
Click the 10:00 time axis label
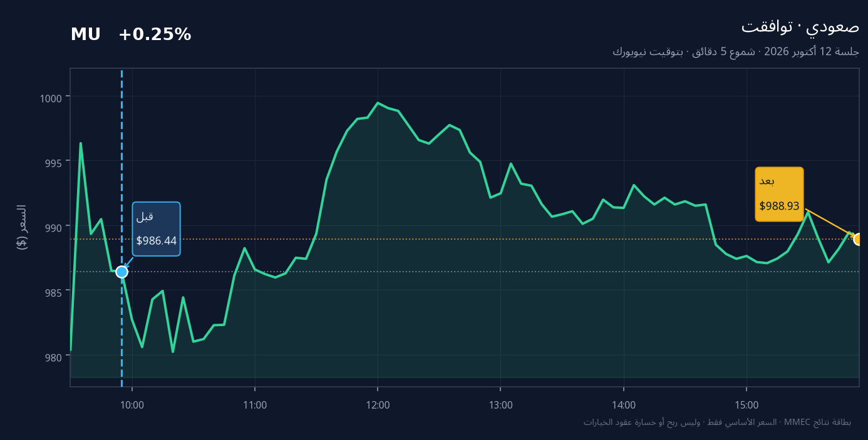click(132, 405)
